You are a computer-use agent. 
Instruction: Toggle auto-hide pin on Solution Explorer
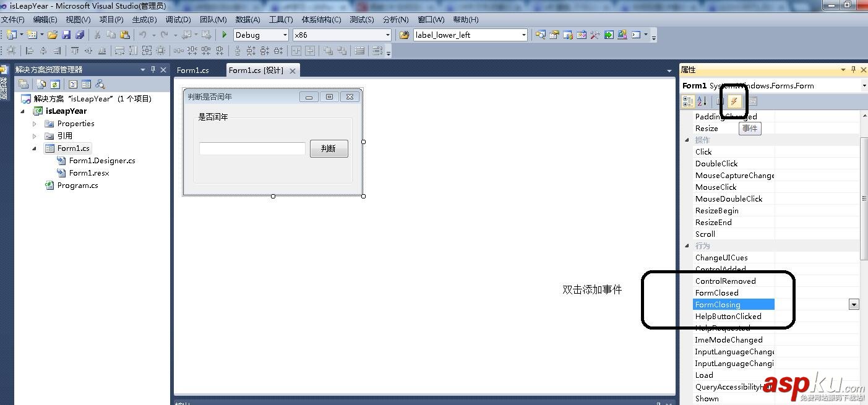(154, 69)
